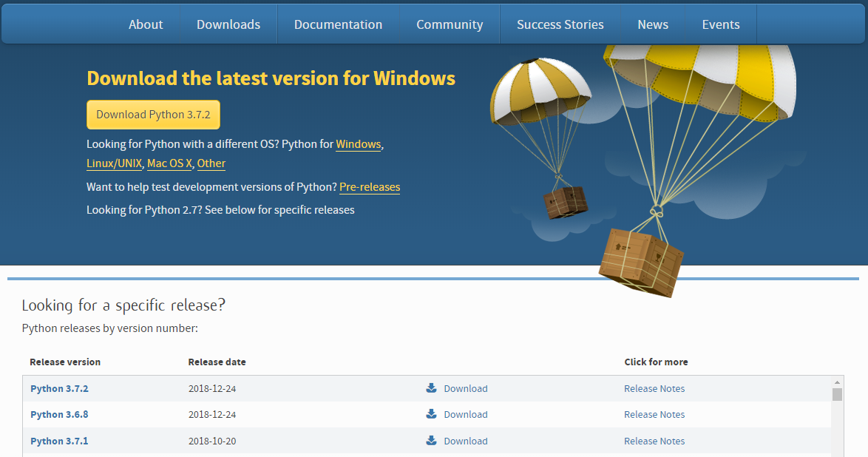Click the Other OS link
Image resolution: width=868 pixels, height=457 pixels.
click(211, 163)
